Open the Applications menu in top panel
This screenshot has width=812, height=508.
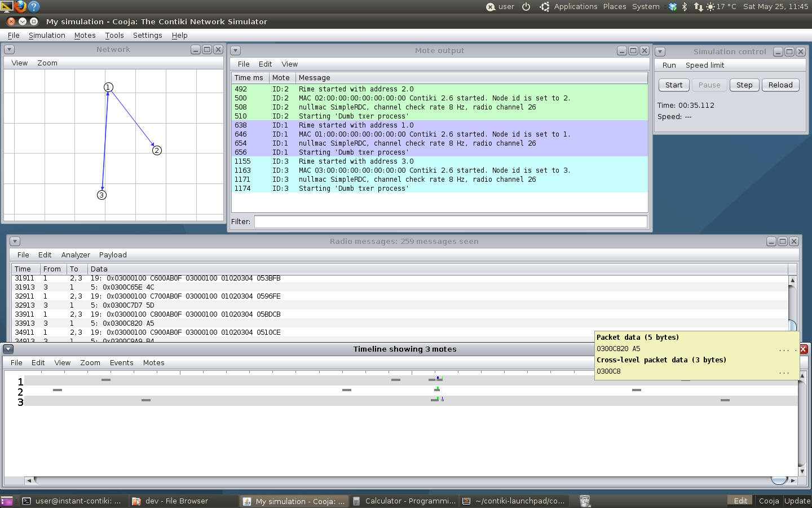[x=575, y=7]
